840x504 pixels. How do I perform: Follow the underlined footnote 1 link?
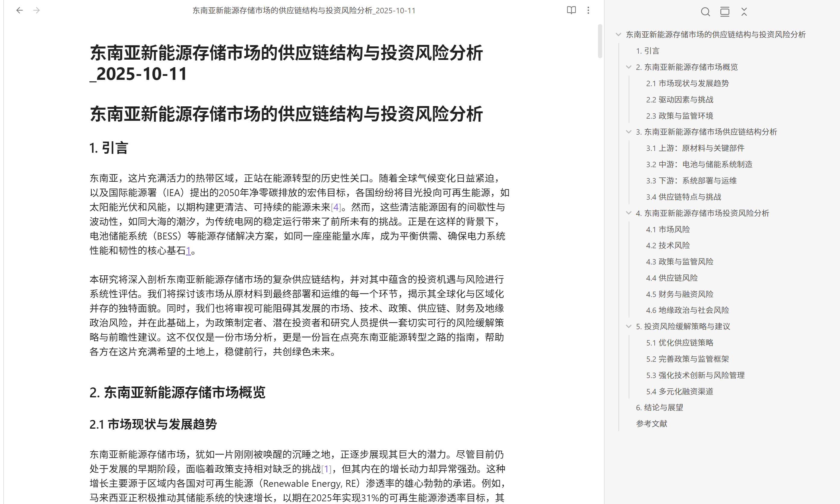(x=188, y=251)
